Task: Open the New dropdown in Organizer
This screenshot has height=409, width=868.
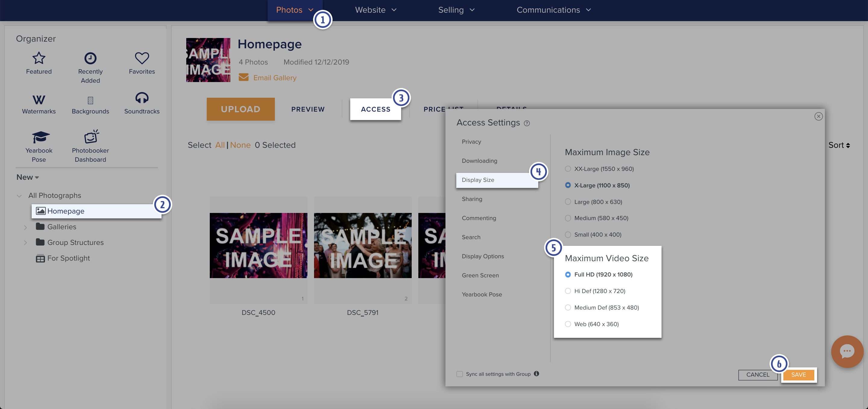Action: click(28, 177)
